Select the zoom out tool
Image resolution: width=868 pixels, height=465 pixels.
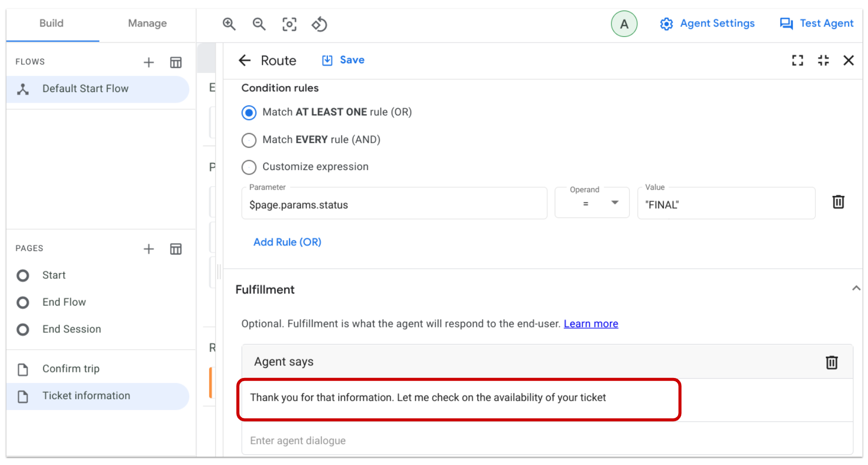[259, 24]
